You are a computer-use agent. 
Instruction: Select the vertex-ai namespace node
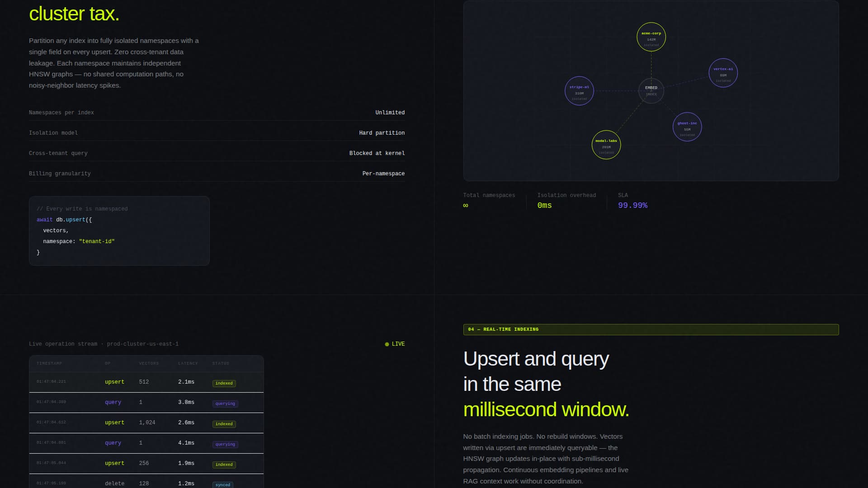(x=723, y=73)
